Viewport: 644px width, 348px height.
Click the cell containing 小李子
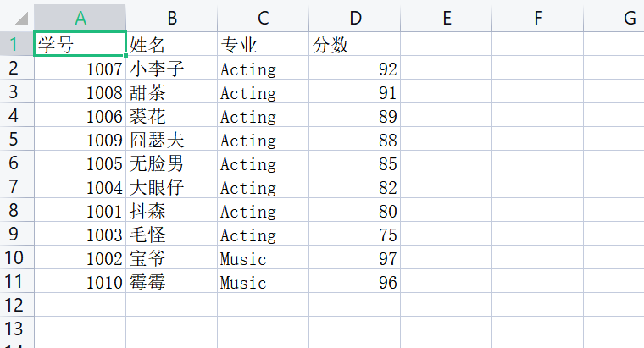[172, 69]
